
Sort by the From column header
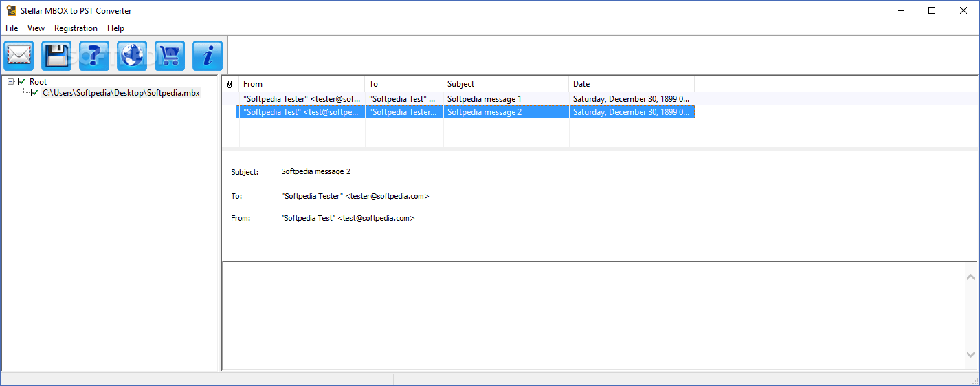(302, 84)
